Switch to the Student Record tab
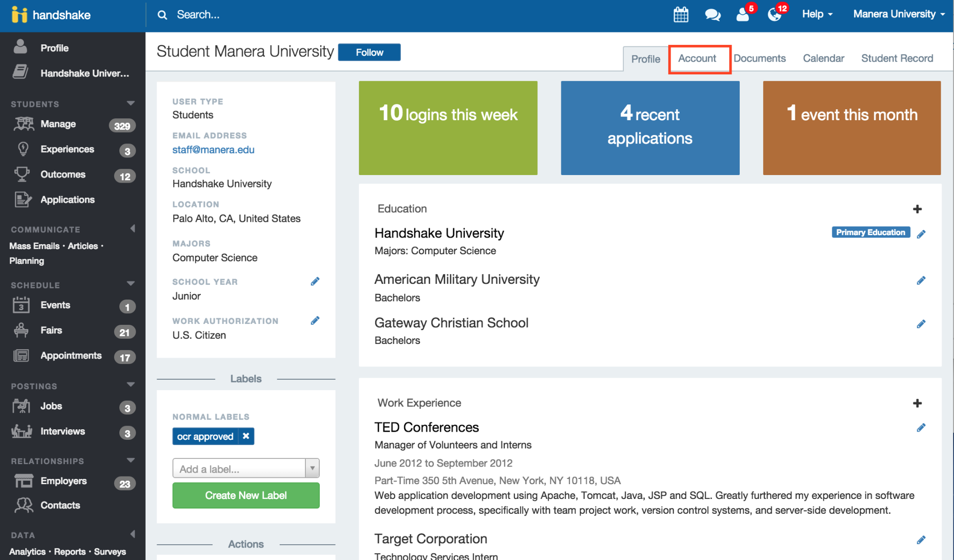954x560 pixels. (x=897, y=58)
